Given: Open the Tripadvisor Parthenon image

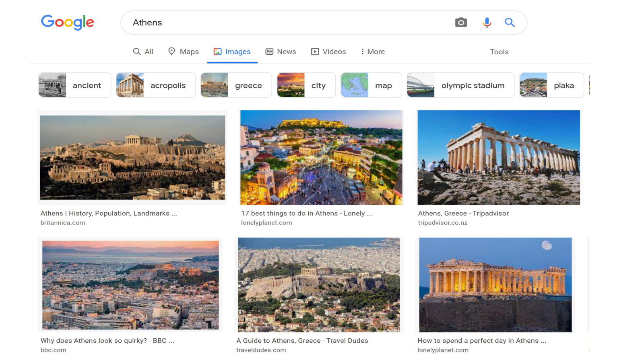Looking at the screenshot, I should 499,158.
